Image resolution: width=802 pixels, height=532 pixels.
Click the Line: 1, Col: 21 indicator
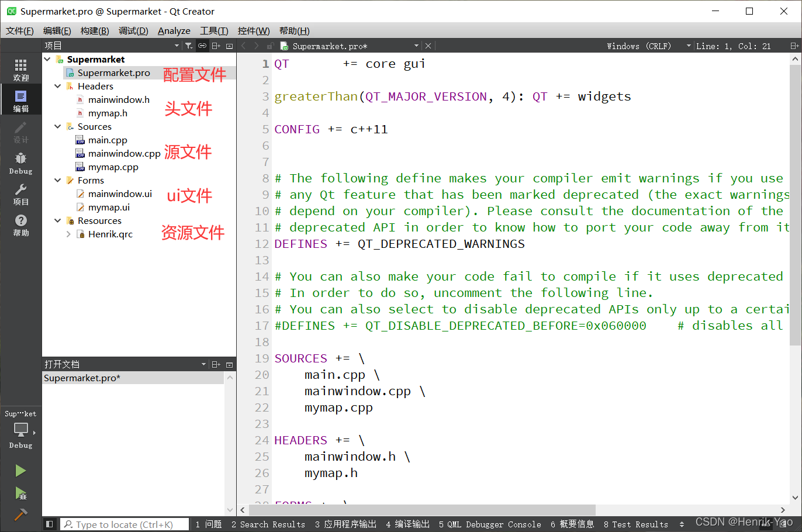[733, 46]
